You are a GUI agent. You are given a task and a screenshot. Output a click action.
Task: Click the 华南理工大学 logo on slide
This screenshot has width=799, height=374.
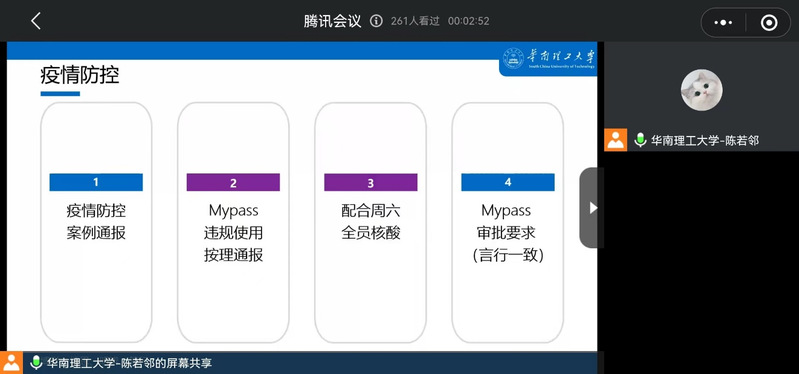coord(548,59)
